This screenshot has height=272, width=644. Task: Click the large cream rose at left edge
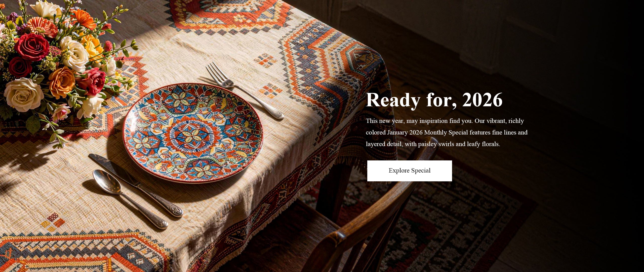click(x=23, y=94)
